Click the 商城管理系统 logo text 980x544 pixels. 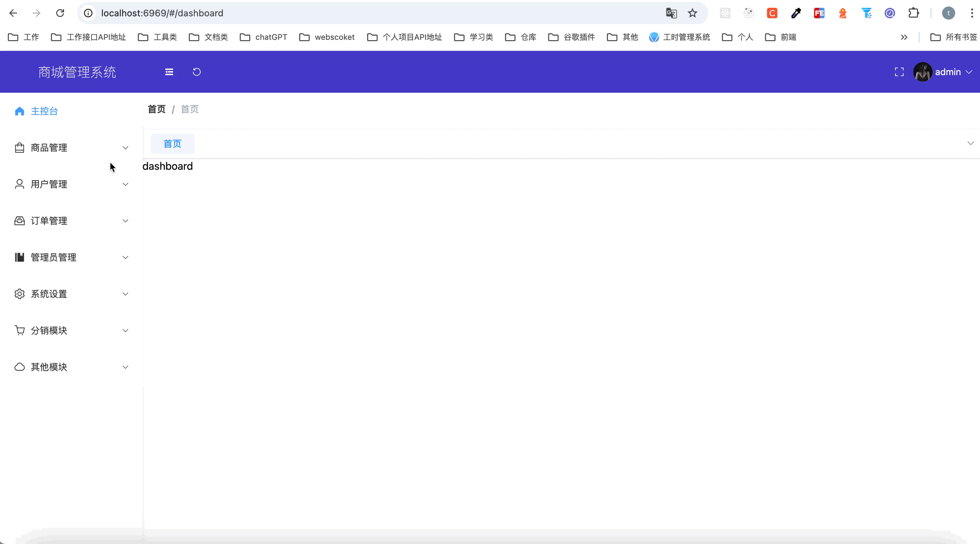(x=77, y=72)
